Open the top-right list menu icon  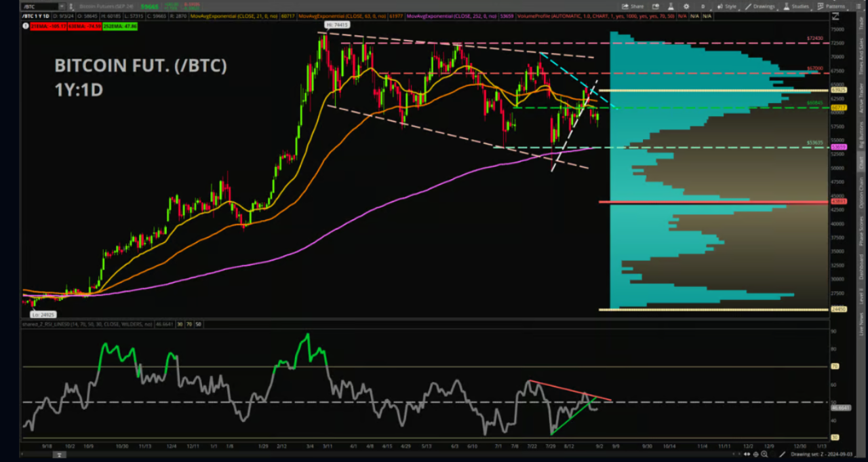pyautogui.click(x=859, y=5)
